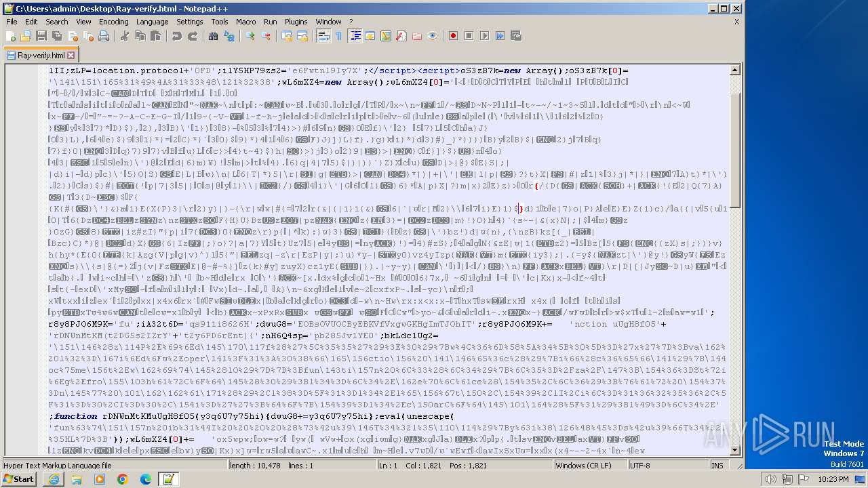
Task: Click the 10:23 PM taskbar clock
Action: [x=834, y=479]
